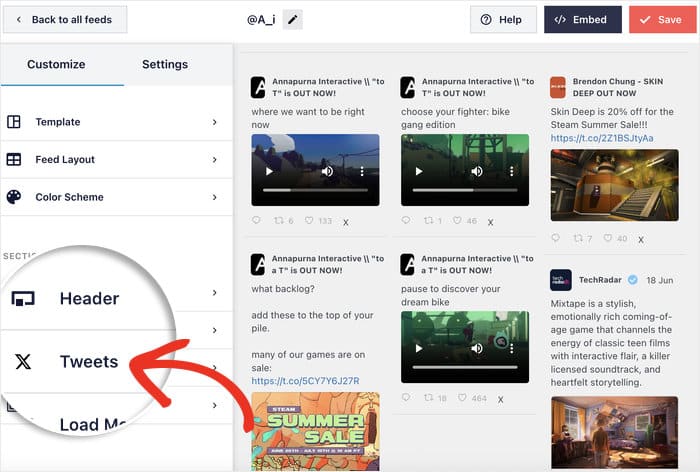Screen dimensions: 700x472
Task: Click the Color Scheme palette icon
Action: pyautogui.click(x=14, y=197)
